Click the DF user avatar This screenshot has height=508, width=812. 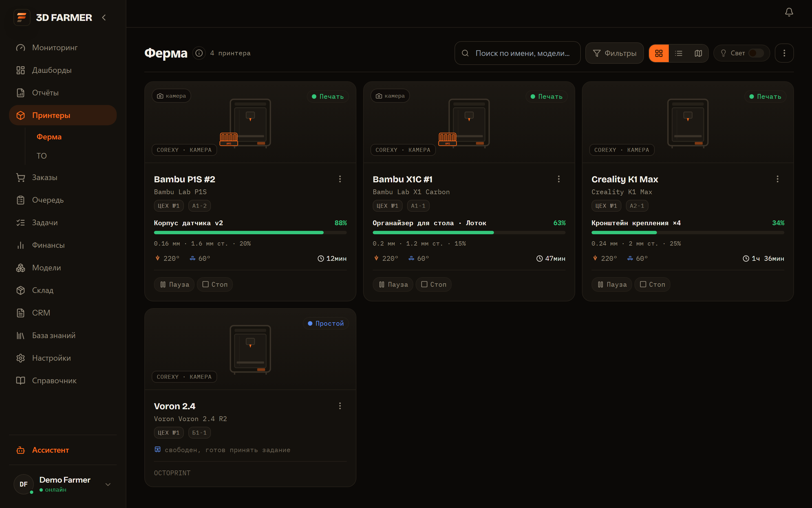coord(23,484)
